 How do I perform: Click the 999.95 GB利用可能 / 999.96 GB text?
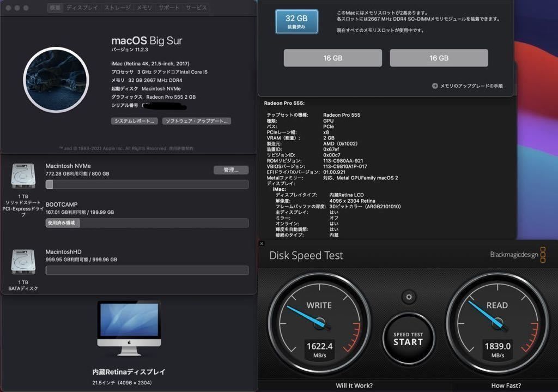(x=81, y=260)
